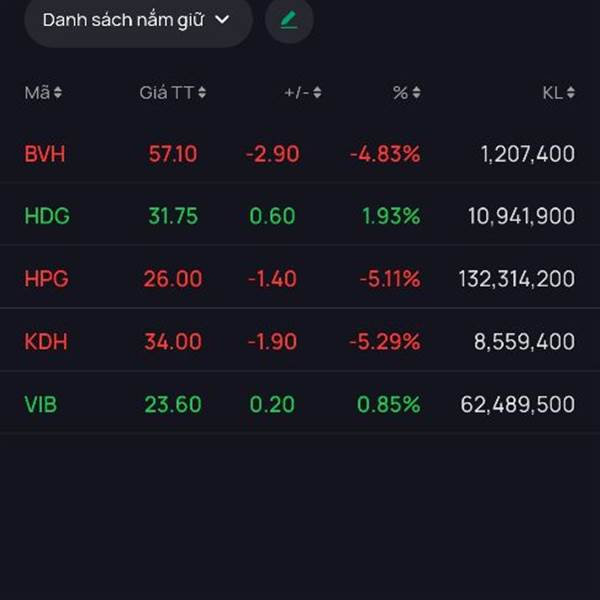The height and width of the screenshot is (600, 600).
Task: Sort by the Mã column arrows
Action: coord(58,93)
